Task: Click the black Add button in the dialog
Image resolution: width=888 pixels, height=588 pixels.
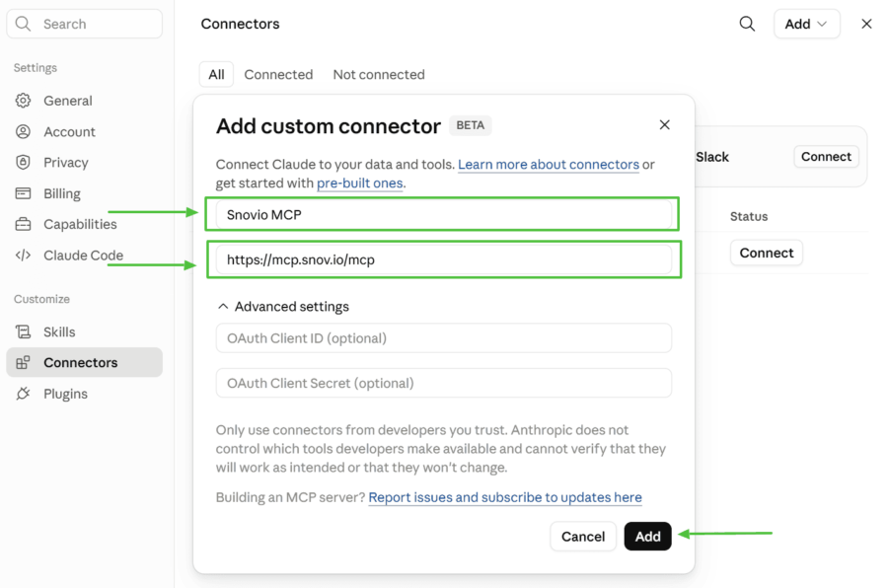Action: (647, 537)
